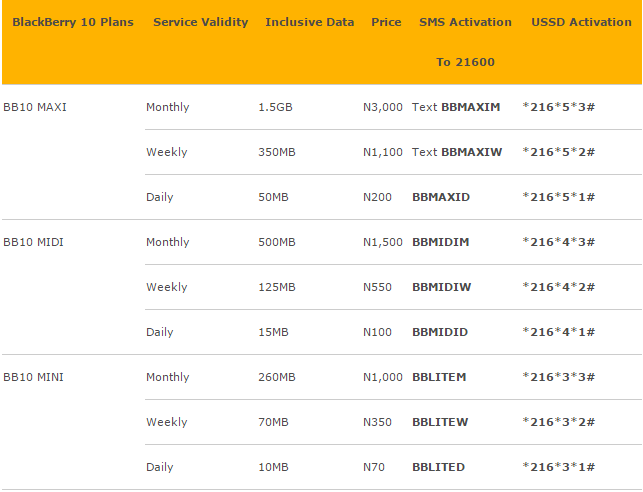The height and width of the screenshot is (492, 643).
Task: Select USSD code '*216*4*3#'
Action: point(559,242)
